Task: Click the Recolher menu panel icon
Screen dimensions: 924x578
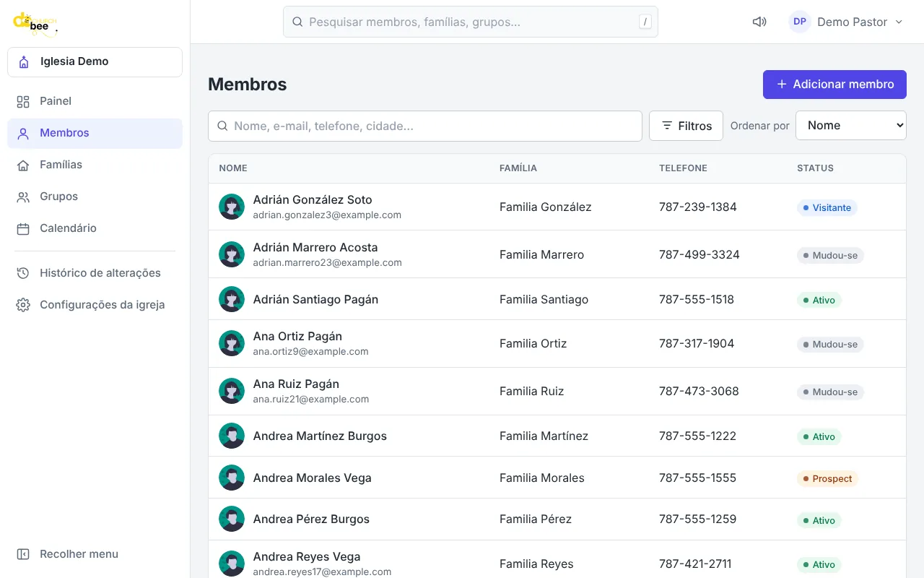Action: coord(23,554)
